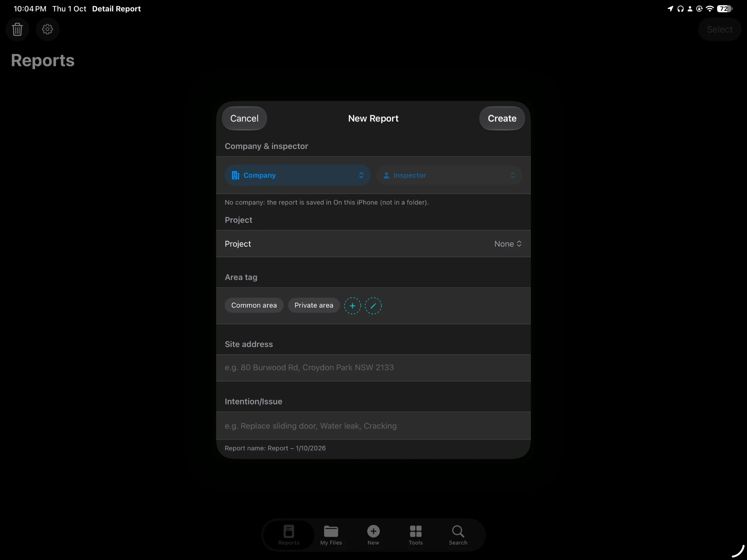Tap the Intention/Issue heading

tap(253, 402)
